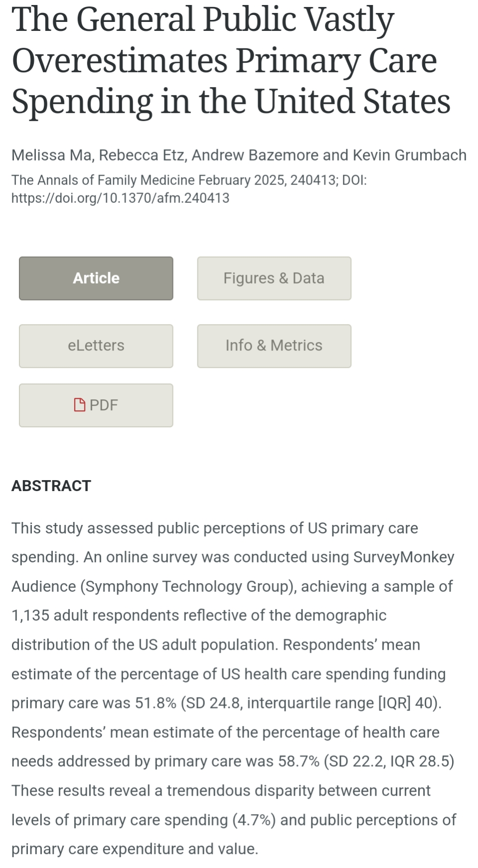Screen dimensions: 478x868
Task: Click author name Rebecca Etz
Action: 142,155
